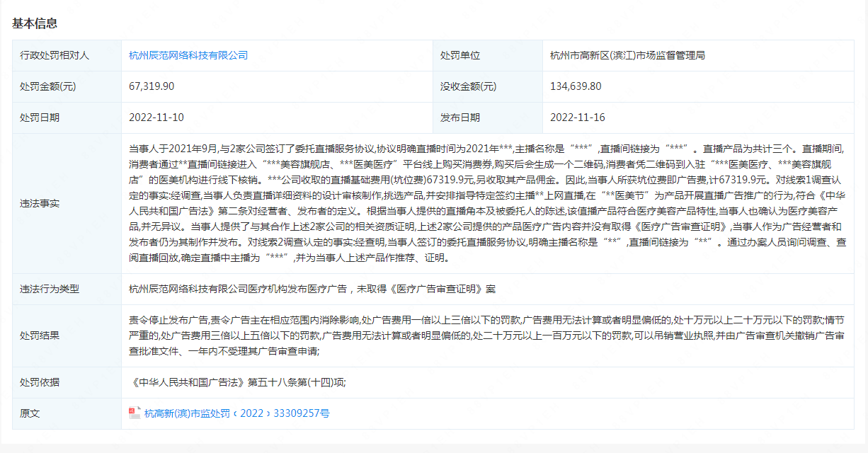The image size is (868, 453).
Task: Open the 杭高新(滨)市监处罚 original document link
Action: tap(236, 413)
